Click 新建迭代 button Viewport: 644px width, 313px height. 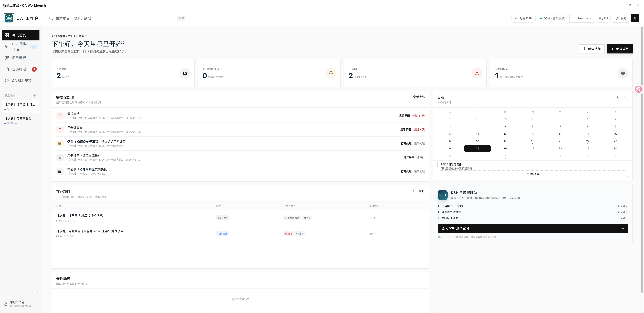pyautogui.click(x=591, y=49)
